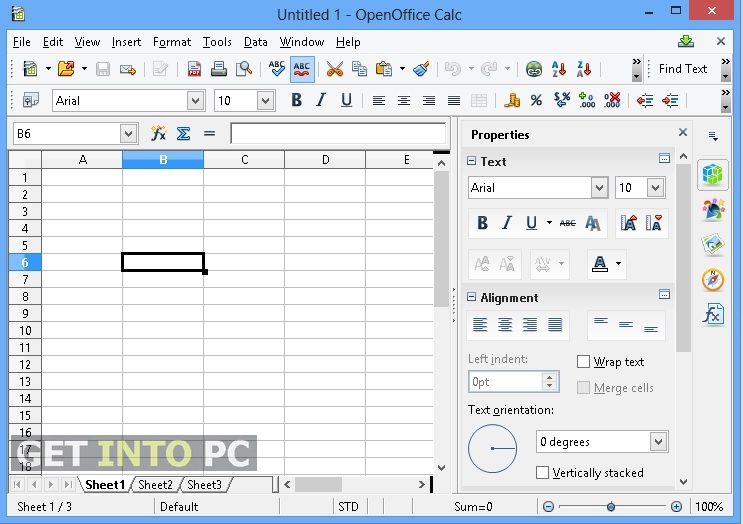Open the sidebar Gallery icon
The height and width of the screenshot is (524, 743).
[x=713, y=244]
